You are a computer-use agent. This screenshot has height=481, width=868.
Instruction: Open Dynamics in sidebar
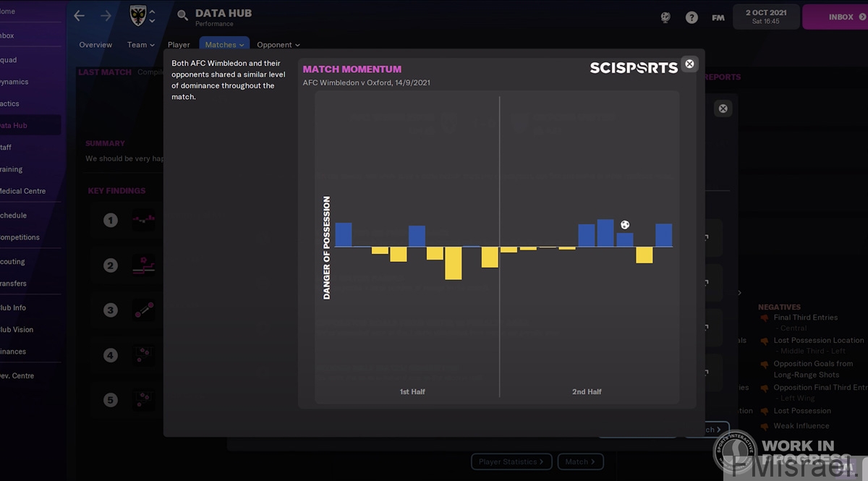point(14,82)
